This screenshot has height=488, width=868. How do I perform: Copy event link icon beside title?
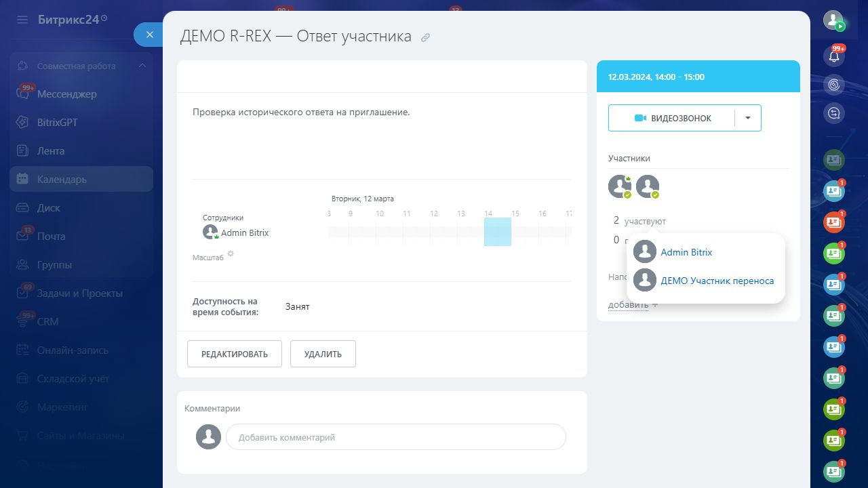click(x=426, y=38)
